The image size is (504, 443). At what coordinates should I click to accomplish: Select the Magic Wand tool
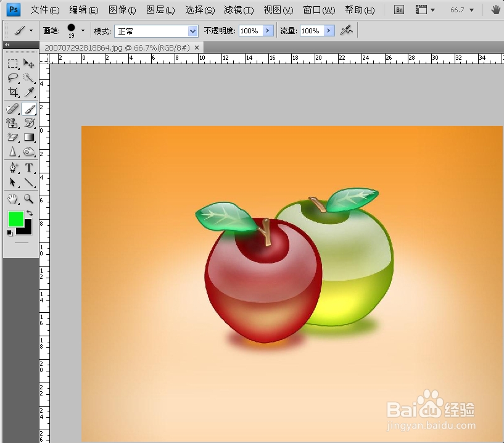click(x=29, y=78)
